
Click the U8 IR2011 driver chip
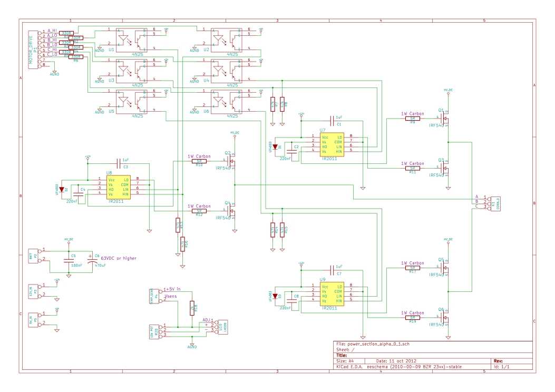(119, 187)
